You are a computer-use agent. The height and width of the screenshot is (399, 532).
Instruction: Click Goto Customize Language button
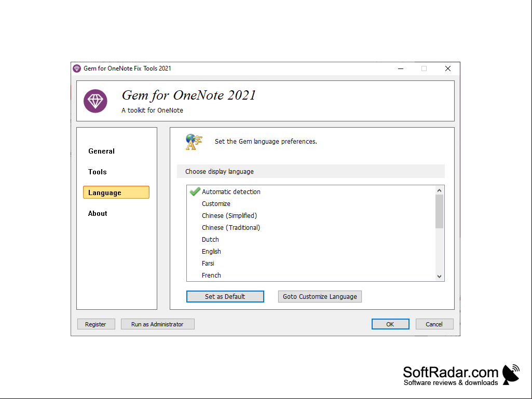(x=320, y=297)
